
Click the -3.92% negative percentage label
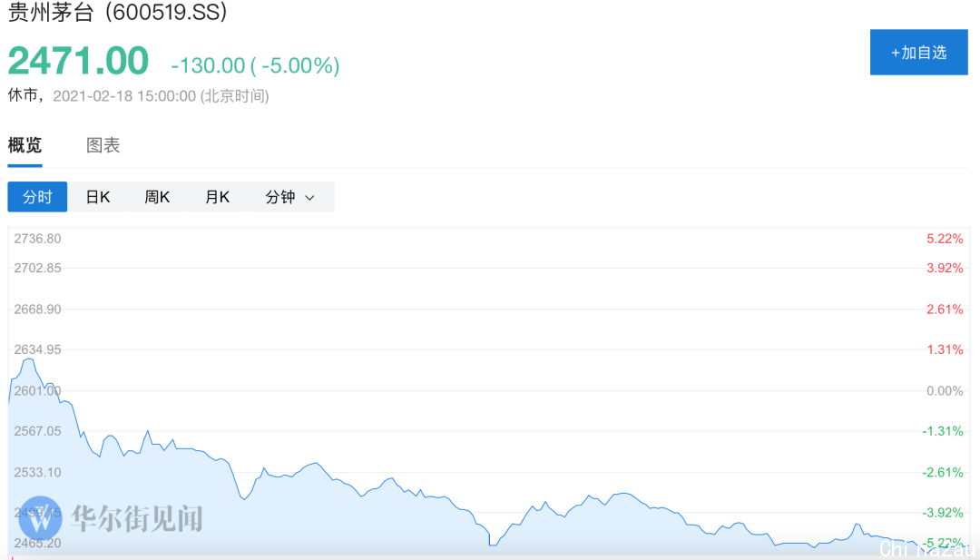tap(943, 513)
